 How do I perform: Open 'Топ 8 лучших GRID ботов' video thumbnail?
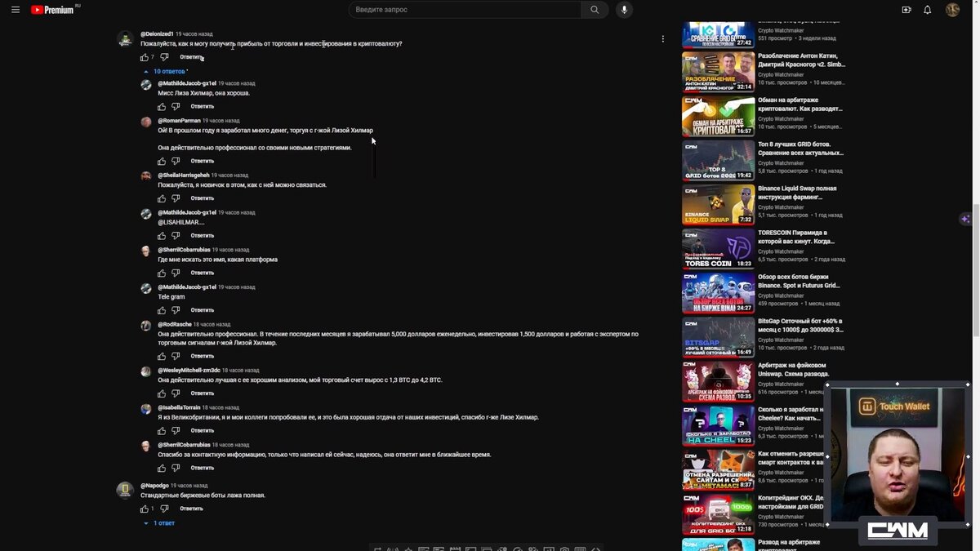(x=719, y=161)
